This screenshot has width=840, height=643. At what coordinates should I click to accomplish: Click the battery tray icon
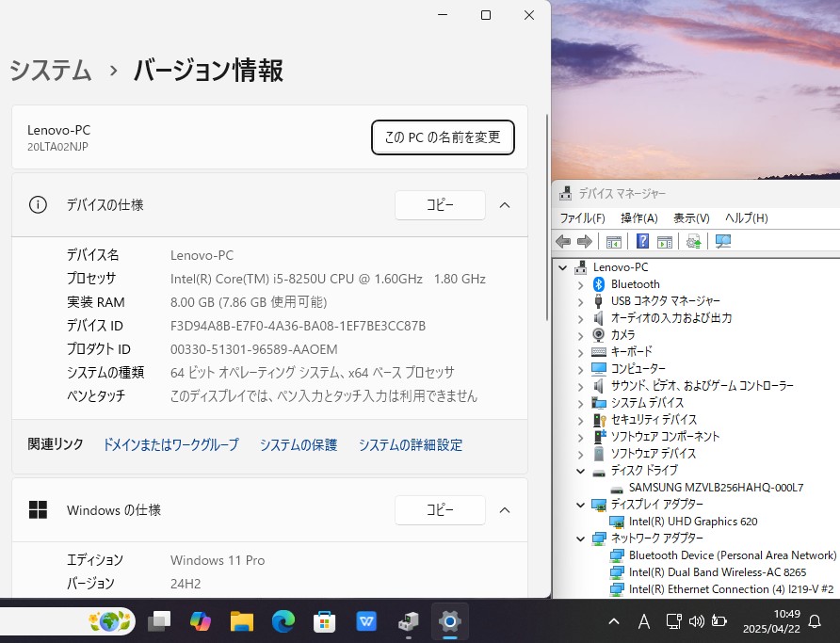coord(719,621)
